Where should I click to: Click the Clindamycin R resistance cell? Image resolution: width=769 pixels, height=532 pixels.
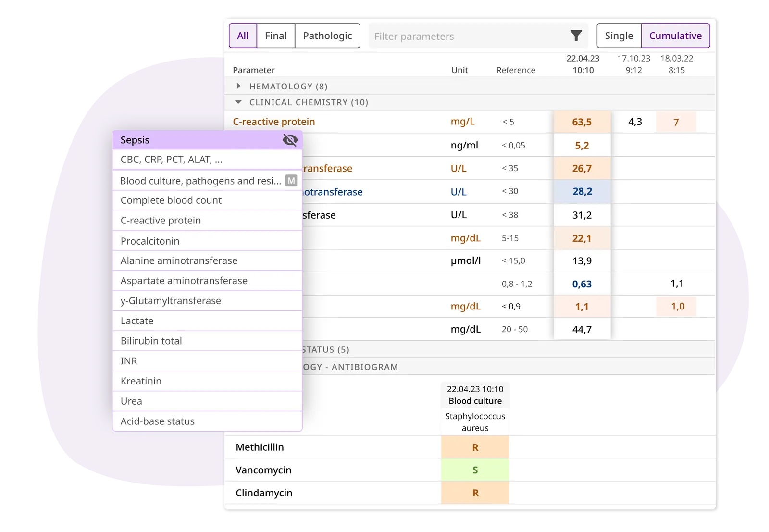[475, 493]
